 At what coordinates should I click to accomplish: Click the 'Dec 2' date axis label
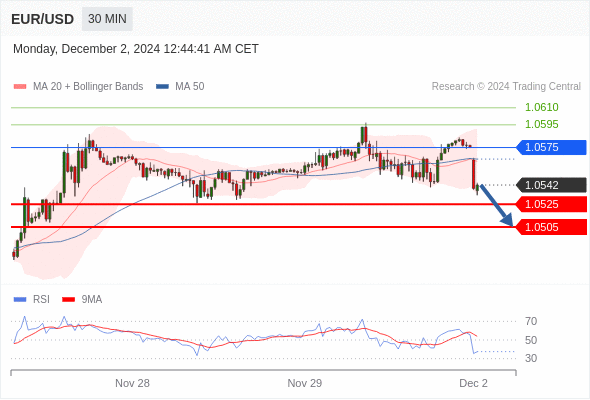coord(473,383)
